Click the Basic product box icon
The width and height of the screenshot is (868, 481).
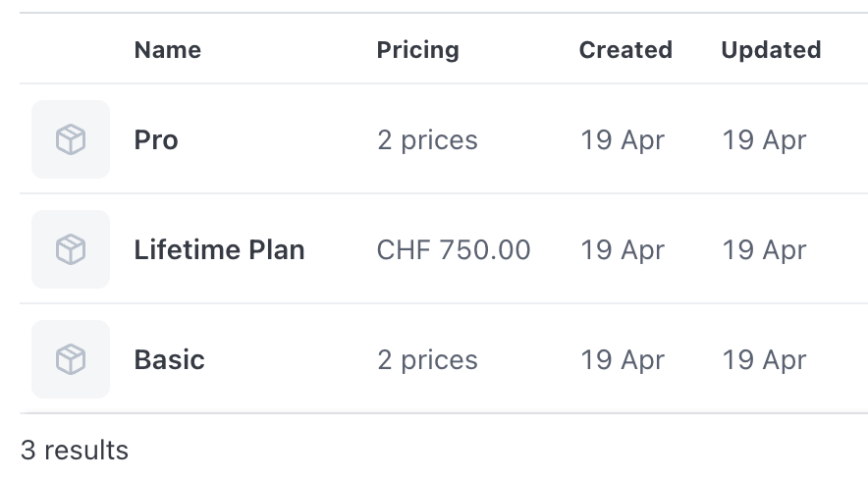coord(71,359)
